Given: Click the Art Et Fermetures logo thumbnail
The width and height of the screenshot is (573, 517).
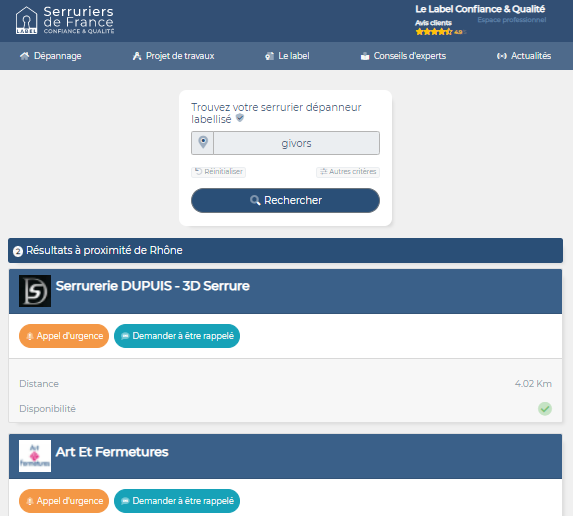Looking at the screenshot, I should click(35, 456).
